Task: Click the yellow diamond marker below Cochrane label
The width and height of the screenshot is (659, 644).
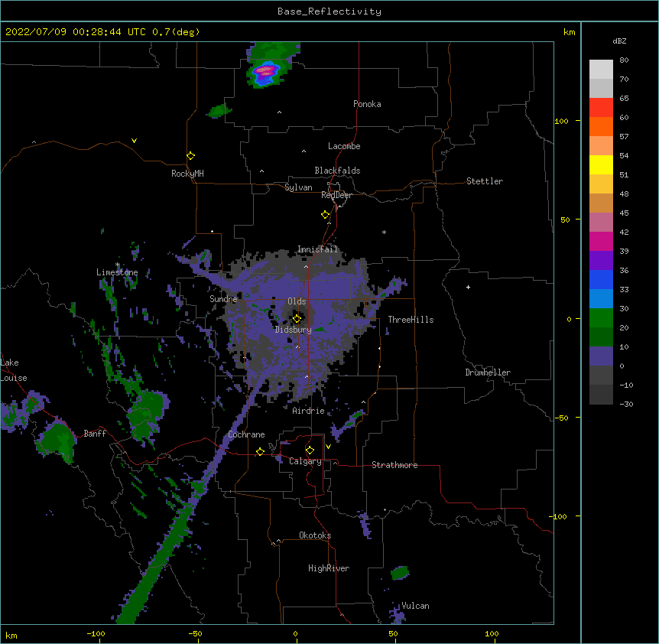Action: (260, 451)
